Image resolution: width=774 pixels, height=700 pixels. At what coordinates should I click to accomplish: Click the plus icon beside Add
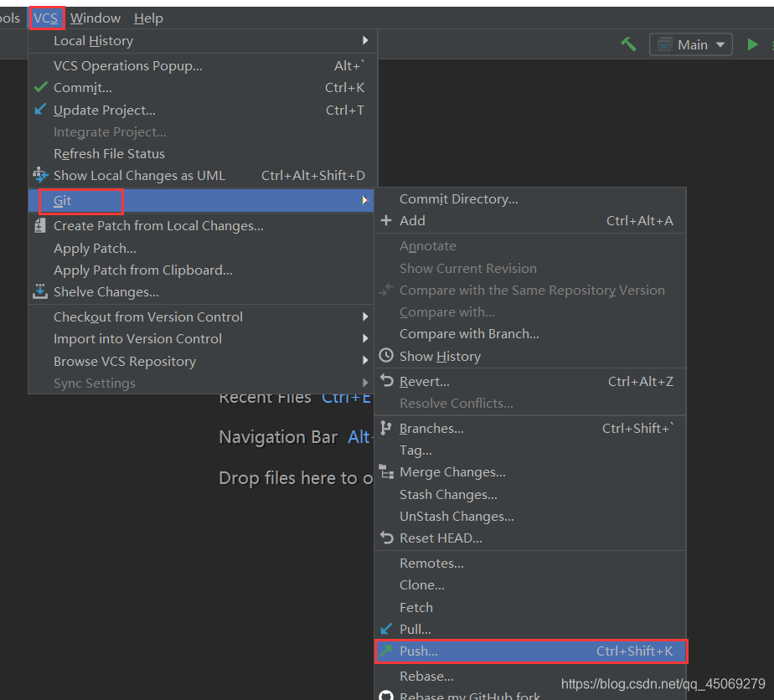tap(386, 220)
